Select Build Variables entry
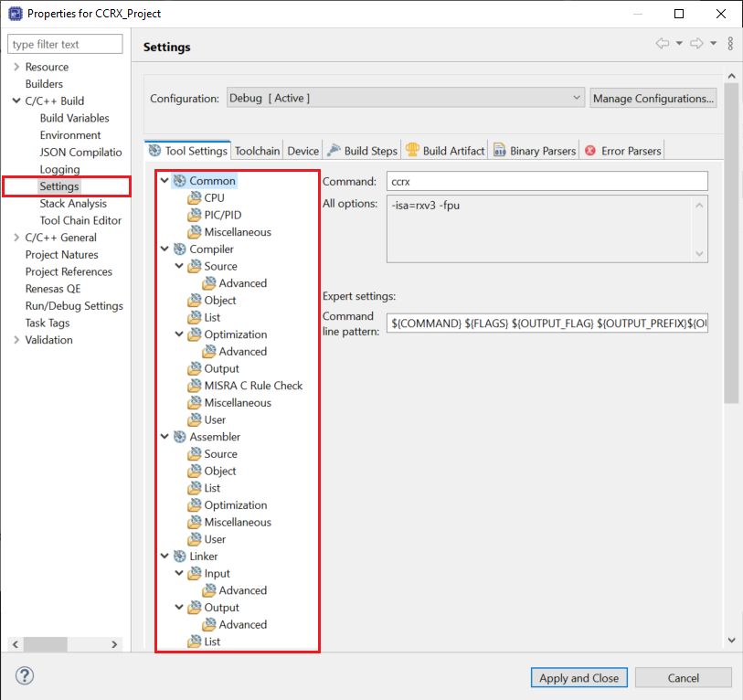 coord(74,118)
